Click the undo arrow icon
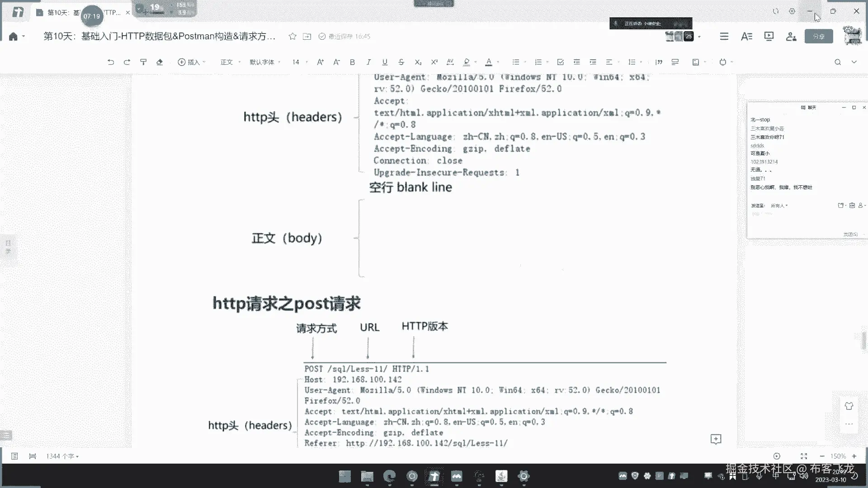Screen dimensions: 868x488 point(111,62)
